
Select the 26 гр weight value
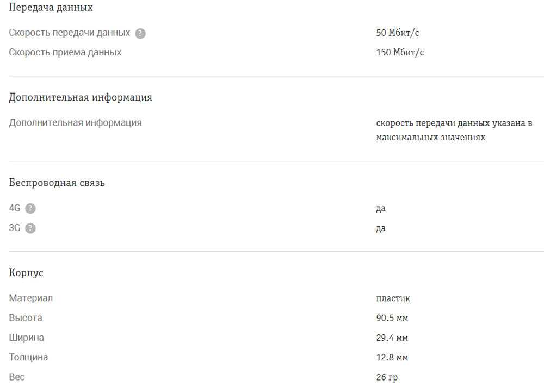pyautogui.click(x=387, y=377)
